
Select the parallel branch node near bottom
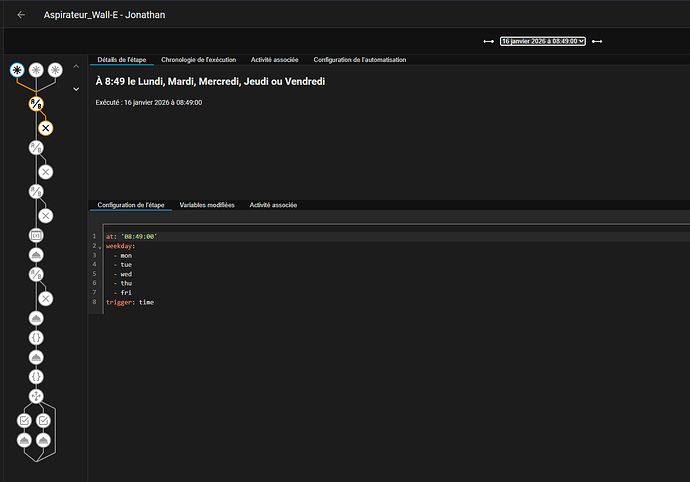point(36,396)
